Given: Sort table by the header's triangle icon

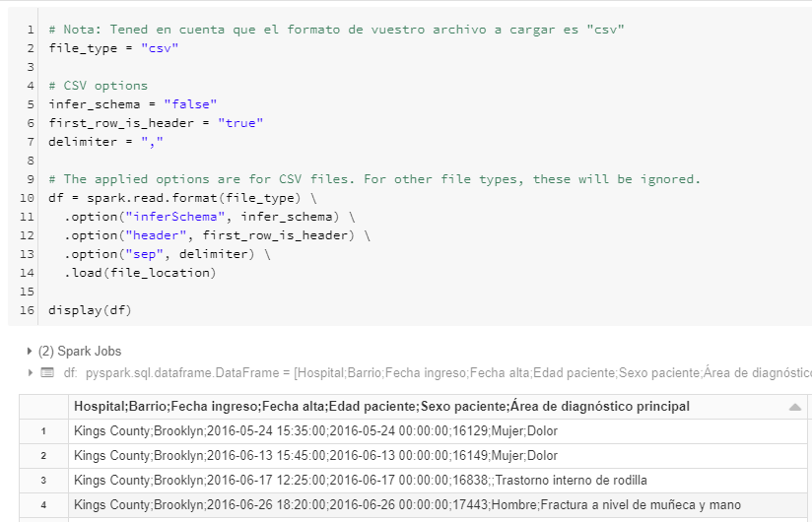Looking at the screenshot, I should [x=795, y=407].
